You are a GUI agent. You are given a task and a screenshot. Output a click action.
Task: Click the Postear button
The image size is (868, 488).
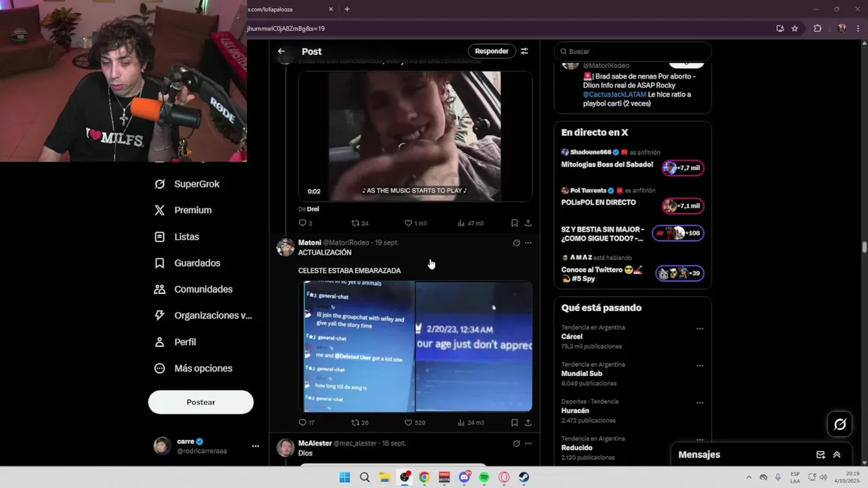201,402
